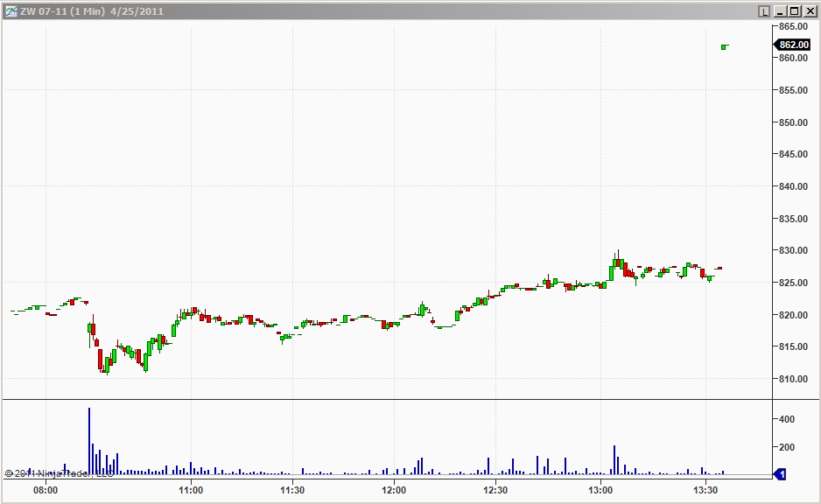Click the 850.00 price axis label
The image size is (821, 504).
click(793, 122)
